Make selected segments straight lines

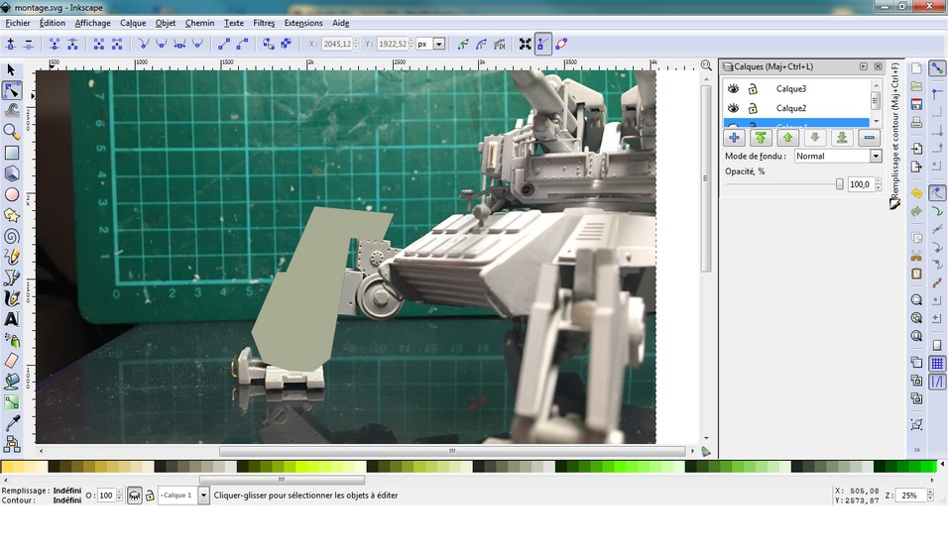[224, 44]
